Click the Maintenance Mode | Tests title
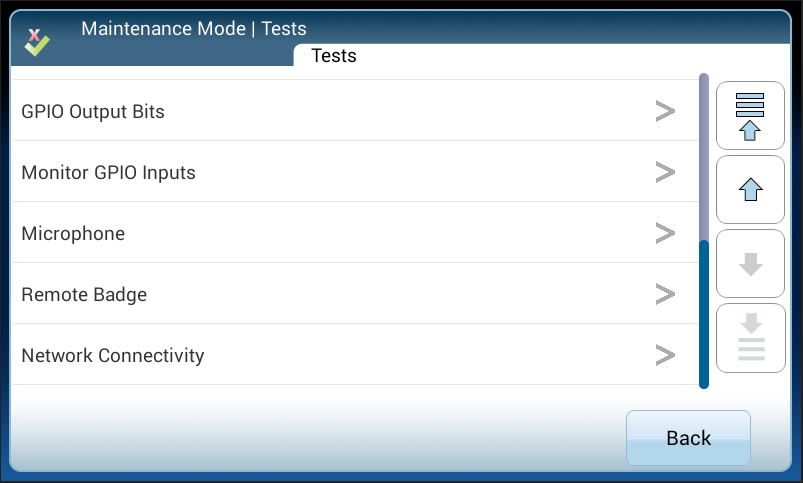This screenshot has width=803, height=483. pos(194,28)
